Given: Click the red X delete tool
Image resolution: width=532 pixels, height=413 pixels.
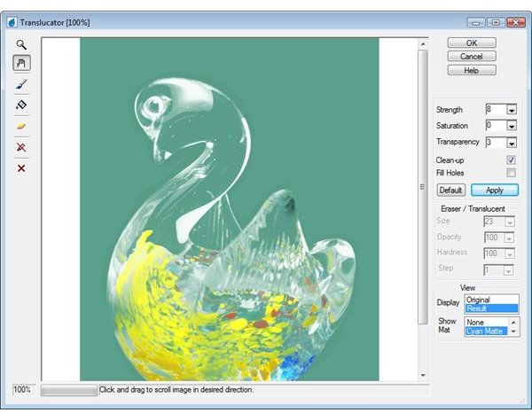Looking at the screenshot, I should [21, 168].
